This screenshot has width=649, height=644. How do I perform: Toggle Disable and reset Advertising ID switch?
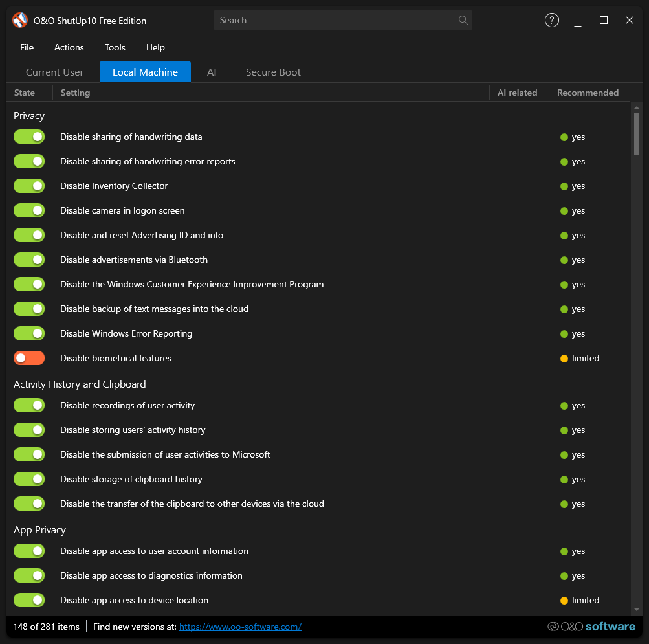29,235
